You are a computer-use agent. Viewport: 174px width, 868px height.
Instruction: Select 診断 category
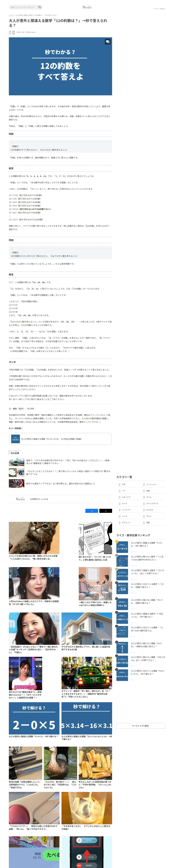[153, 523]
